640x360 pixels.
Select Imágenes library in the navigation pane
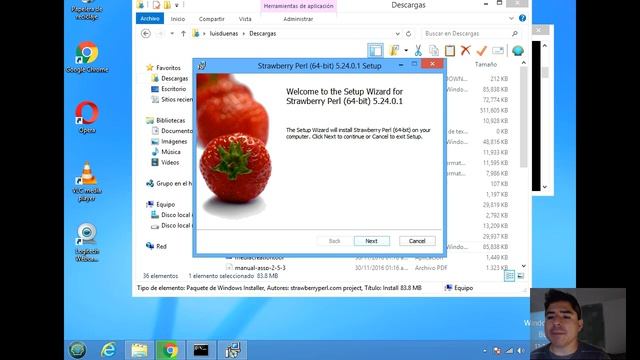click(x=174, y=142)
